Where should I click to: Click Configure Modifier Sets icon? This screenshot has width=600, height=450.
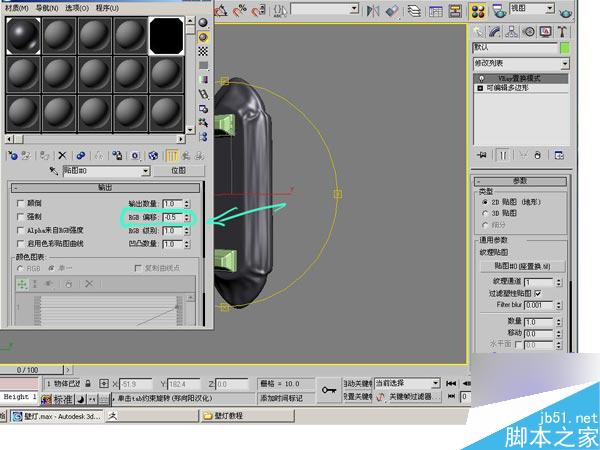coord(559,155)
